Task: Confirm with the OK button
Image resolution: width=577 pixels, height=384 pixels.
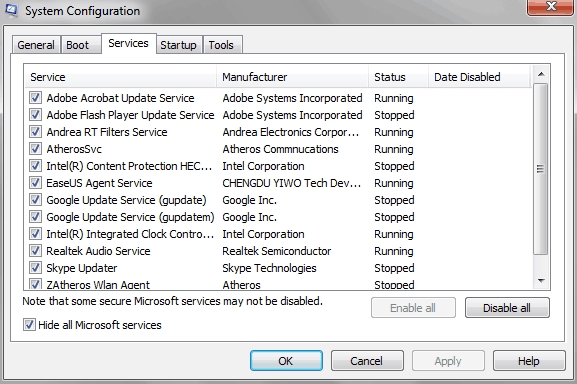Action: (x=286, y=361)
